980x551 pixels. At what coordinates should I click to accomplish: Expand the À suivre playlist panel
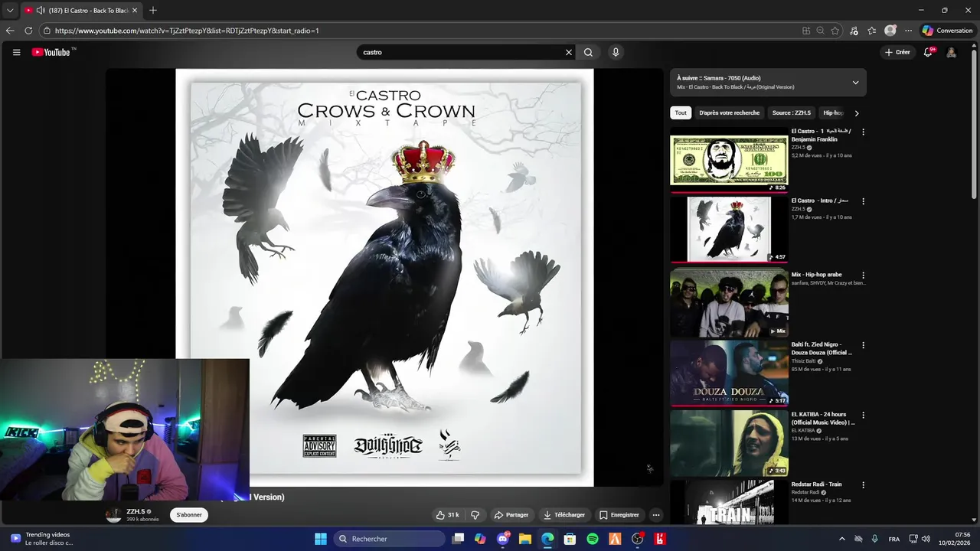(855, 83)
